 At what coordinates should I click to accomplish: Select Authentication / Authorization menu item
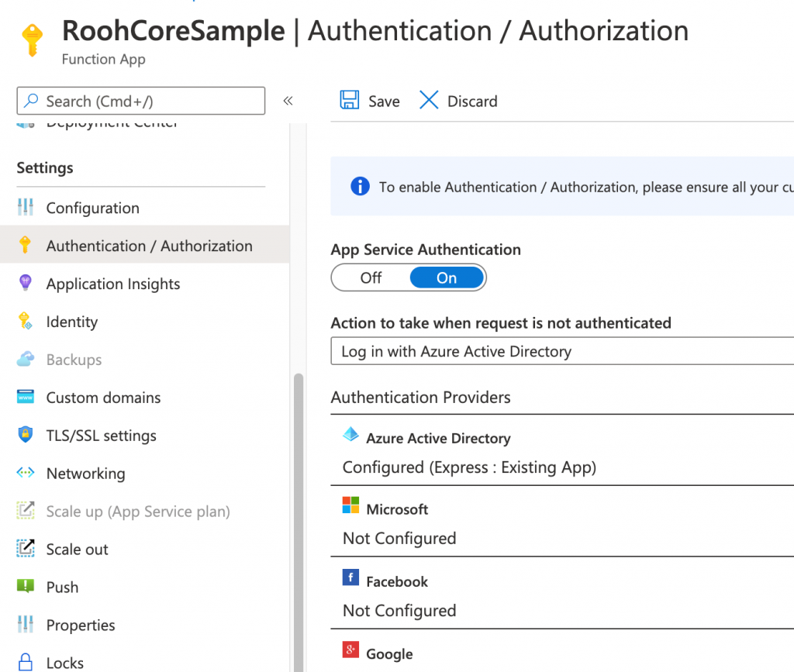[x=145, y=246]
